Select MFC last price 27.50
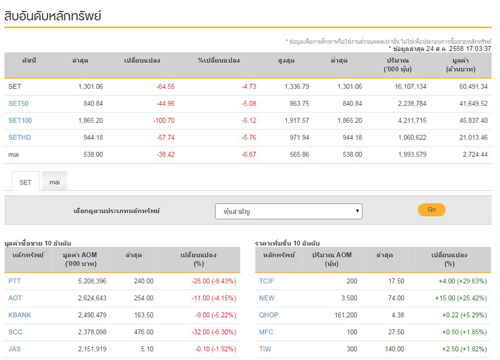Screen dimensions: 500x360 tap(396, 332)
